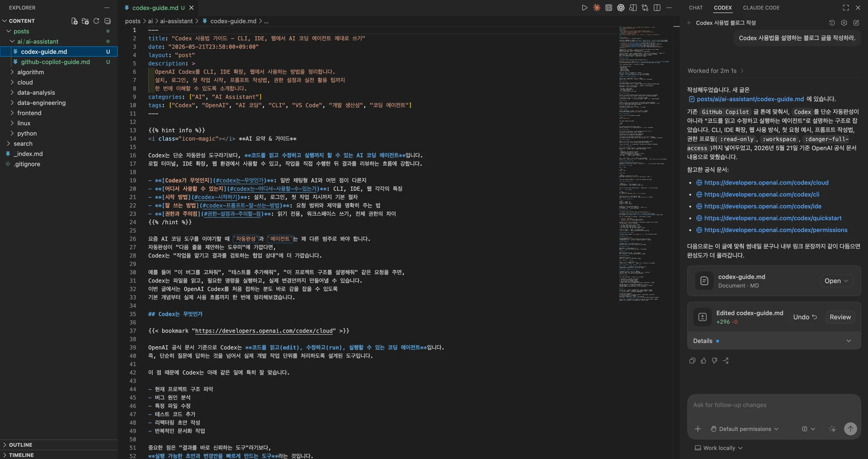Expand the search folder
Screen dimensions: 868x459
(59, 143)
